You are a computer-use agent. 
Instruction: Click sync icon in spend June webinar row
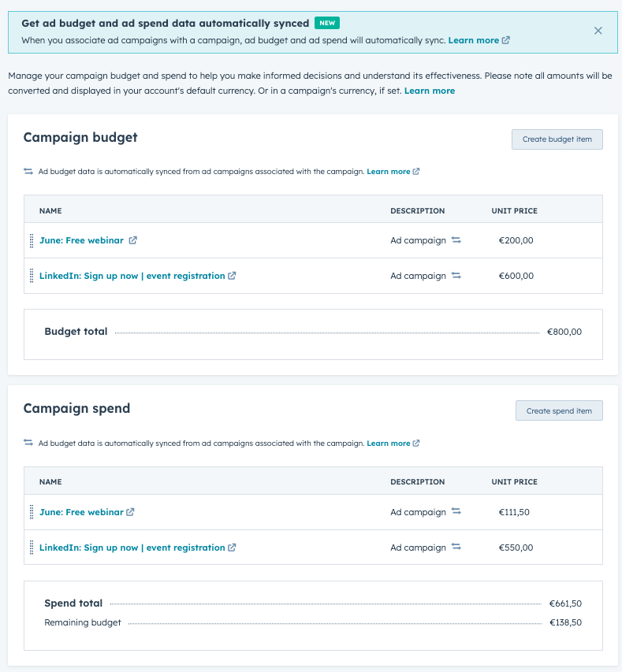pos(456,511)
